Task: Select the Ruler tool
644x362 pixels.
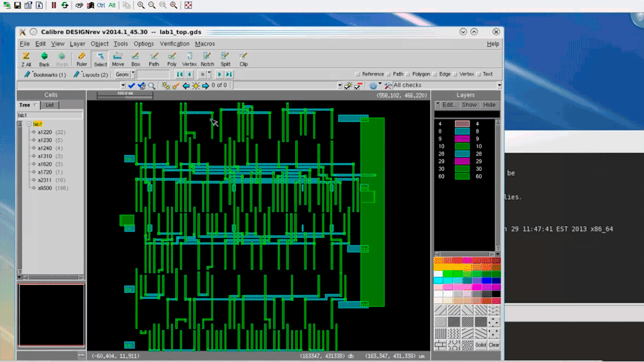Action: pos(82,59)
